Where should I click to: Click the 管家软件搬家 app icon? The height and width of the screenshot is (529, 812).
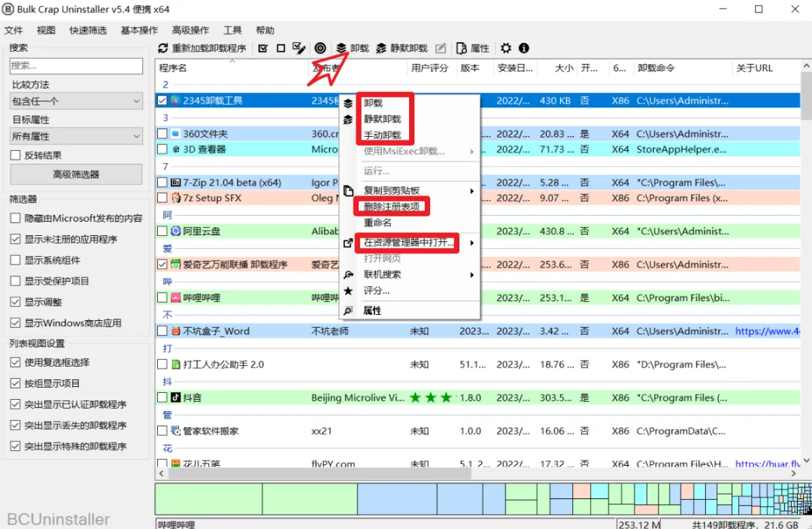pyautogui.click(x=176, y=431)
